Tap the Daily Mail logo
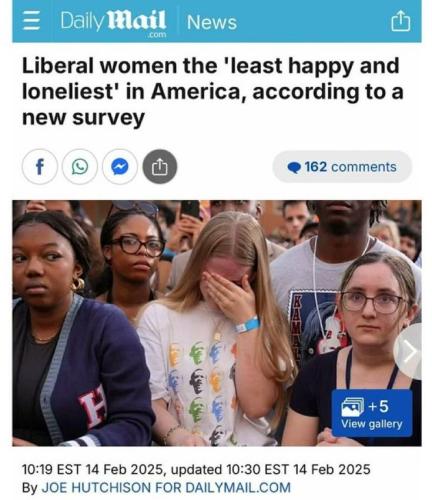Viewport: 432px width, 500px height. (113, 22)
